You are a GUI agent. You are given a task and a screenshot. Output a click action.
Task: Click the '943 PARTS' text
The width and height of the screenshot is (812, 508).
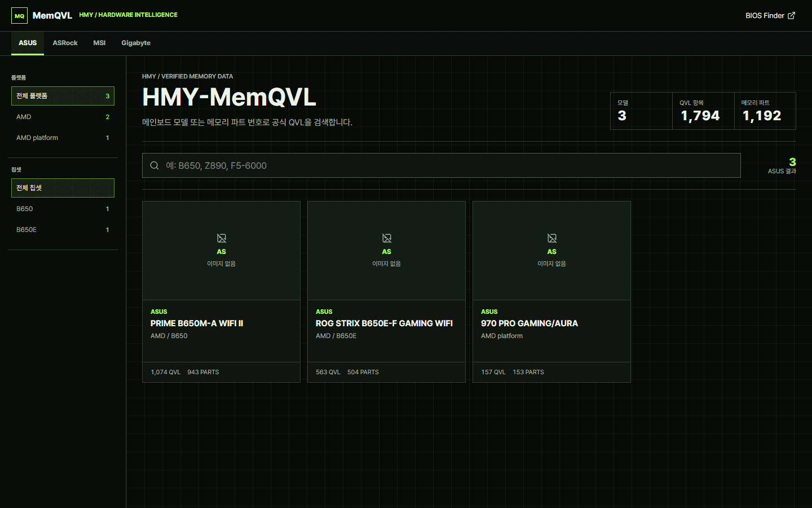pos(203,372)
